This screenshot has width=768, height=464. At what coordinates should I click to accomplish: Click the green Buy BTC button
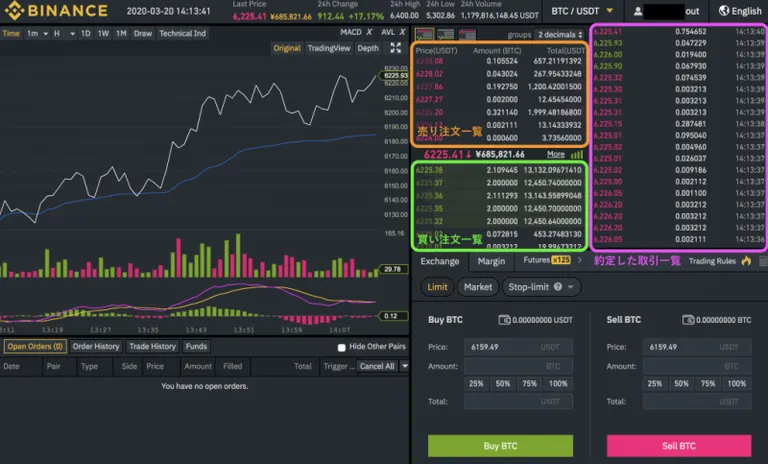point(500,446)
